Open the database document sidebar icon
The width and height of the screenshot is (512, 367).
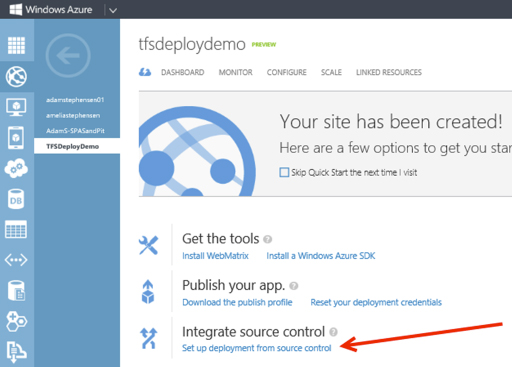pyautogui.click(x=16, y=290)
